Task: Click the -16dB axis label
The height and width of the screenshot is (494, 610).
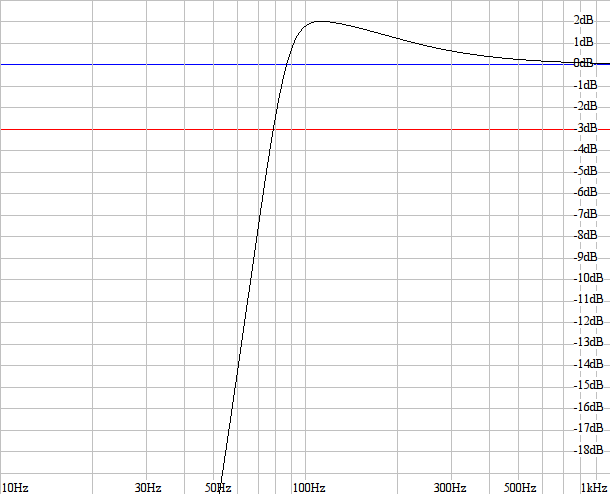Action: point(588,407)
